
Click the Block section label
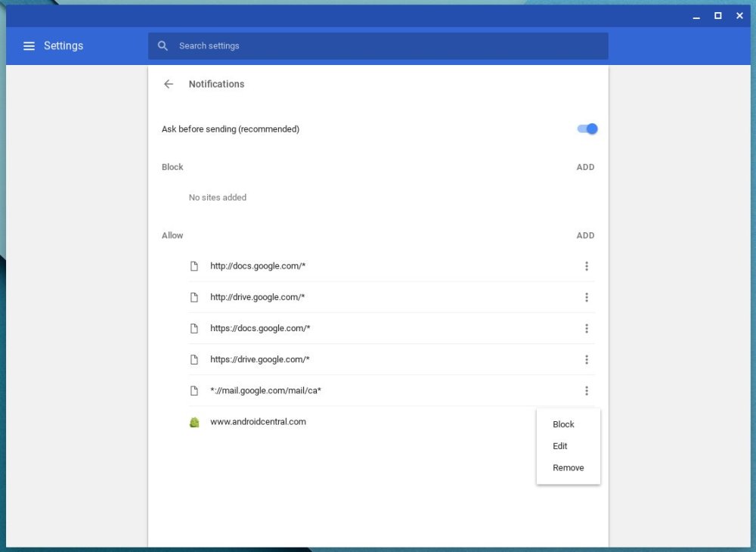pos(172,167)
